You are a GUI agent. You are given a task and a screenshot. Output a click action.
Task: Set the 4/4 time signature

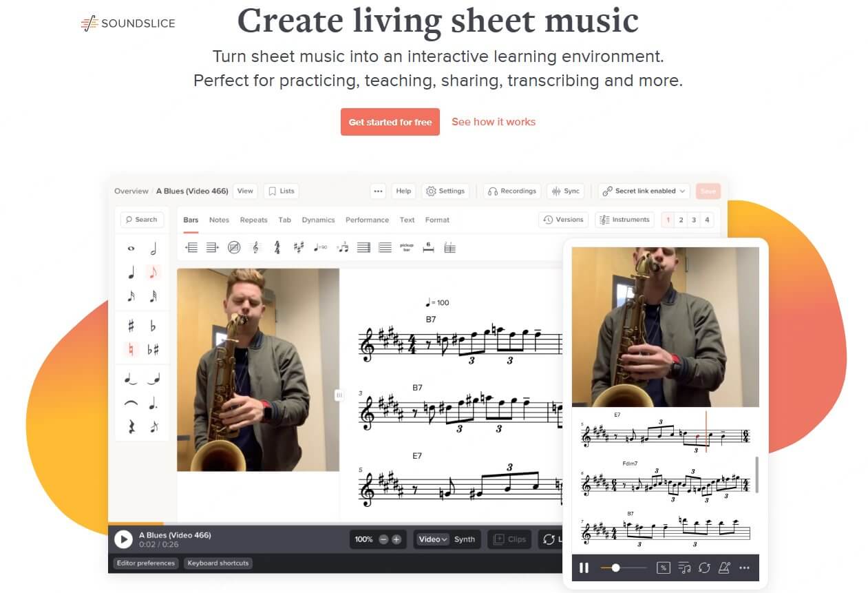click(276, 248)
